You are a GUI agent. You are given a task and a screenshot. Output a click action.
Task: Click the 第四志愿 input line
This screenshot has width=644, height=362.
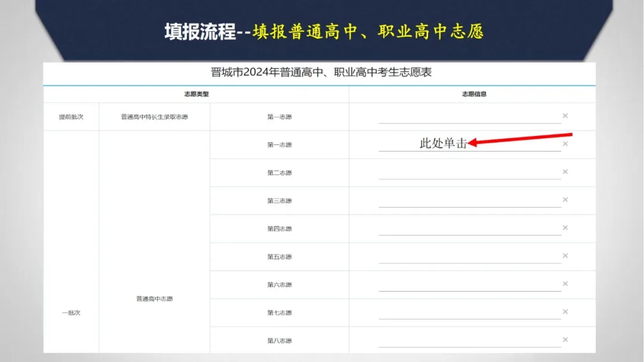(469, 228)
